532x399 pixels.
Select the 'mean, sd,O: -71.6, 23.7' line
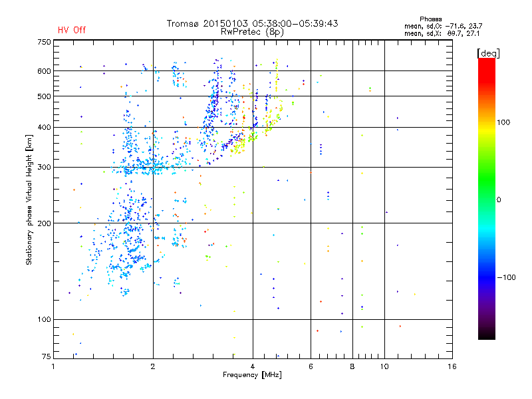click(443, 26)
